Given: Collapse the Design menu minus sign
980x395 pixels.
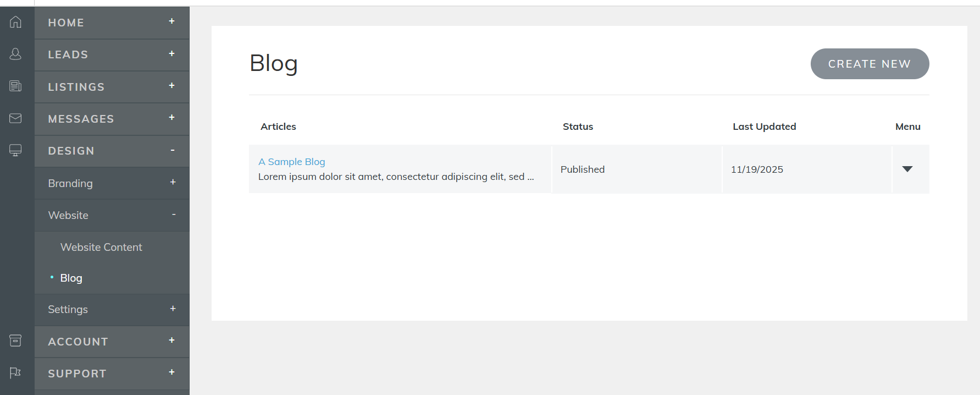Looking at the screenshot, I should tap(173, 150).
